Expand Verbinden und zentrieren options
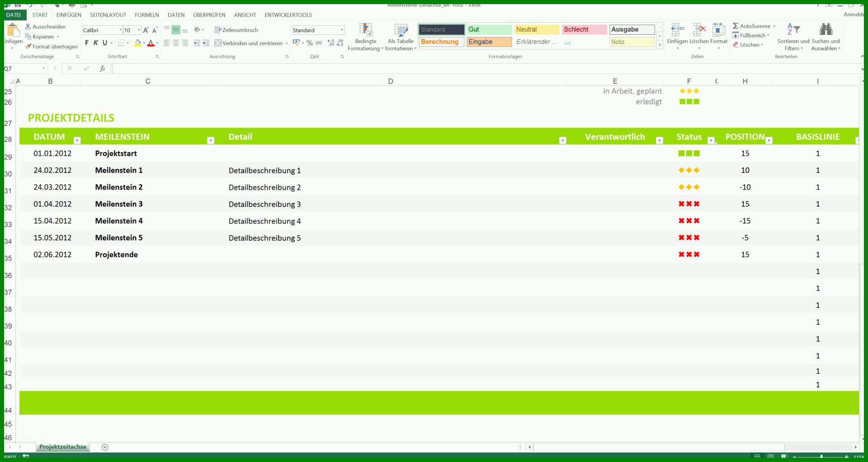This screenshot has width=868, height=462. pos(287,43)
